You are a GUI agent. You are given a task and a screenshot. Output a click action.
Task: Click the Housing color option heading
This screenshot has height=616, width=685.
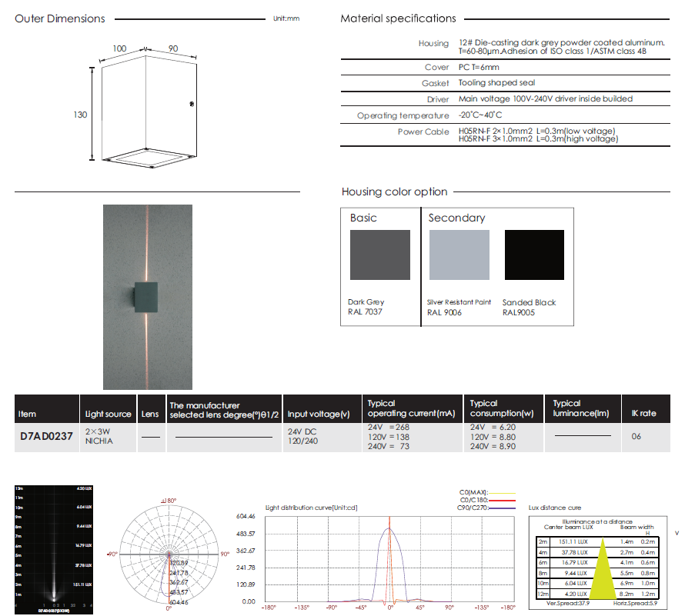[394, 191]
